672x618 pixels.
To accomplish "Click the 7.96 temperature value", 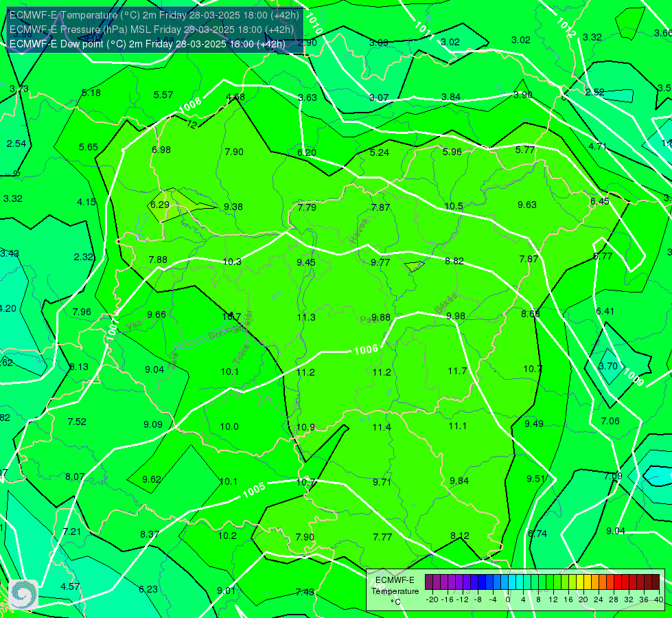I will pos(82,312).
